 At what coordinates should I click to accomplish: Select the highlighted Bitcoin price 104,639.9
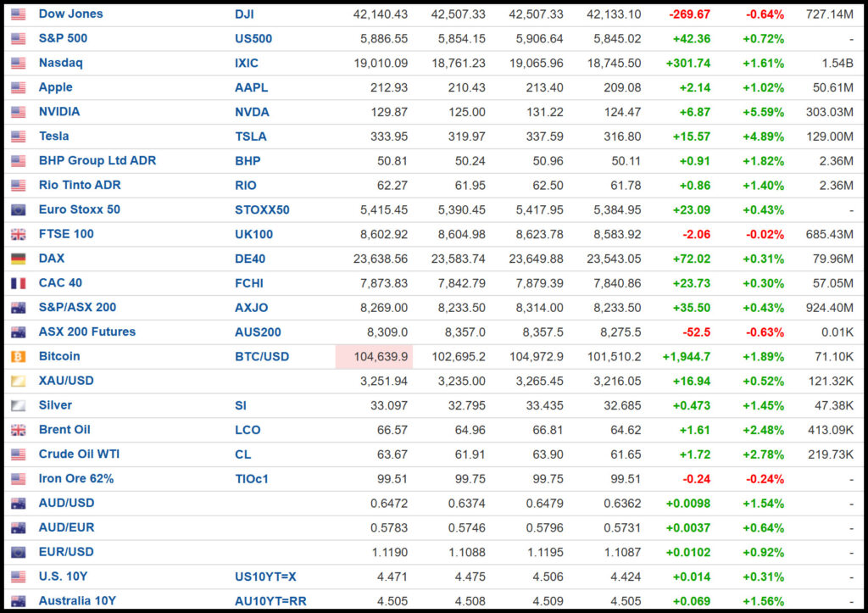[381, 357]
